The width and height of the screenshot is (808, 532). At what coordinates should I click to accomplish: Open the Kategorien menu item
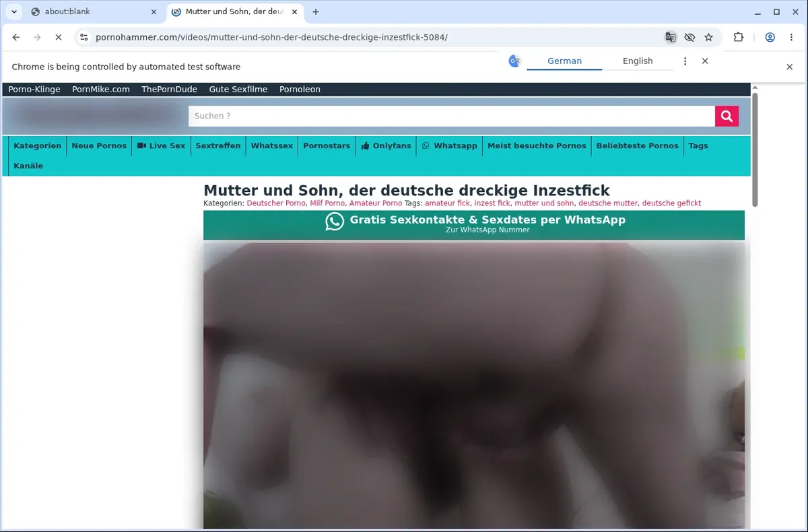(38, 145)
